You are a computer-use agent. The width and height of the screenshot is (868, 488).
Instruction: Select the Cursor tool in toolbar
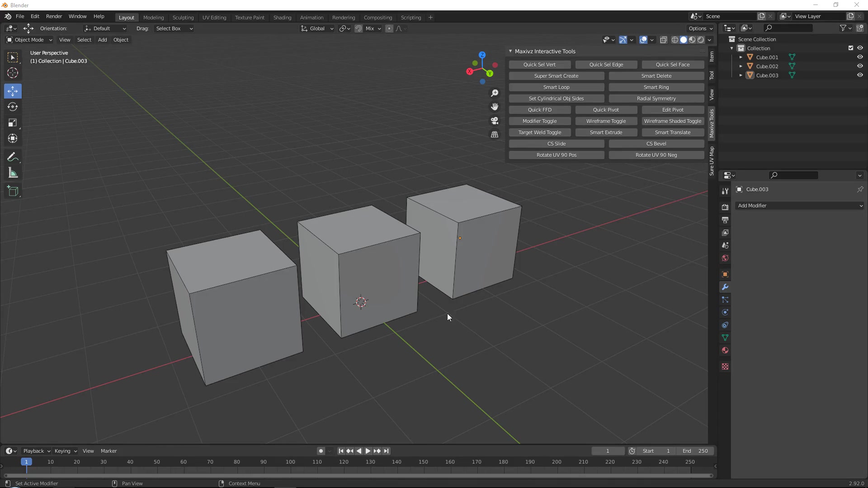pyautogui.click(x=13, y=73)
